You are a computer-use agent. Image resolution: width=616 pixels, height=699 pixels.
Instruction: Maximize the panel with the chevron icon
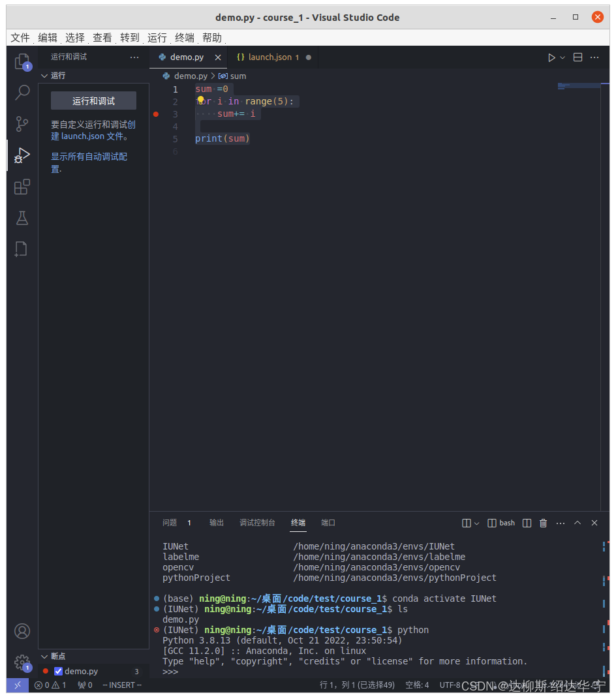[x=577, y=523]
